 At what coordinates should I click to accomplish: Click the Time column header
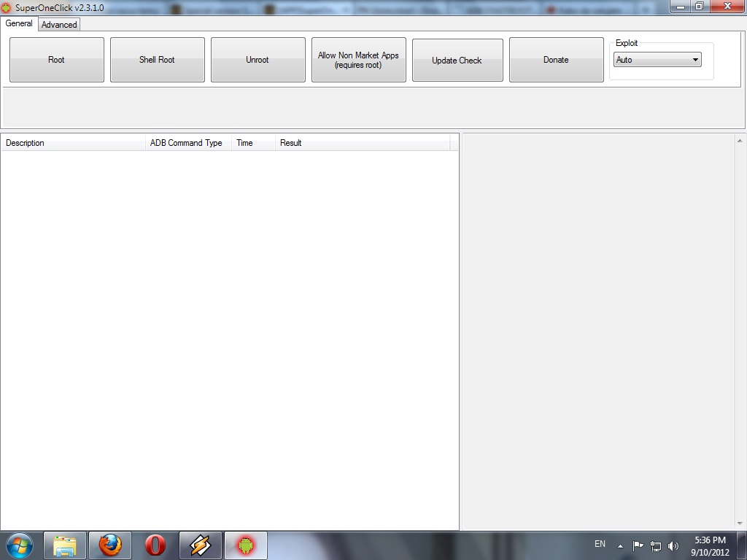coord(253,143)
